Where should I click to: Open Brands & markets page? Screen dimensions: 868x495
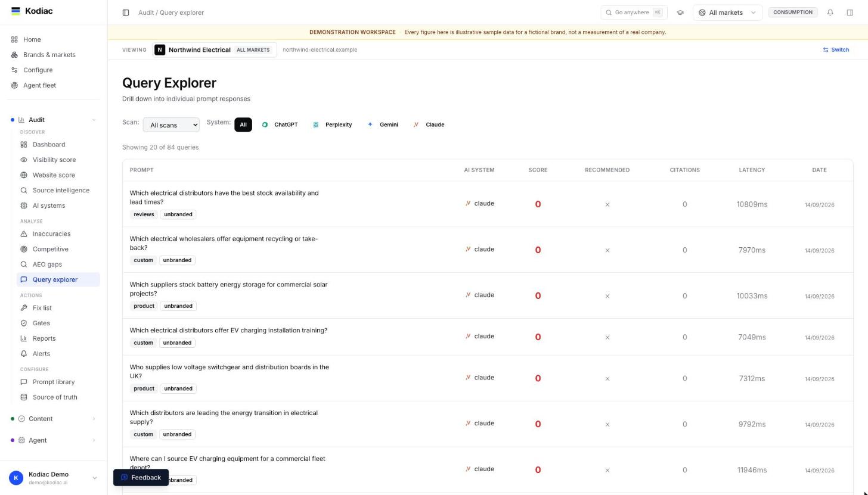54,55
